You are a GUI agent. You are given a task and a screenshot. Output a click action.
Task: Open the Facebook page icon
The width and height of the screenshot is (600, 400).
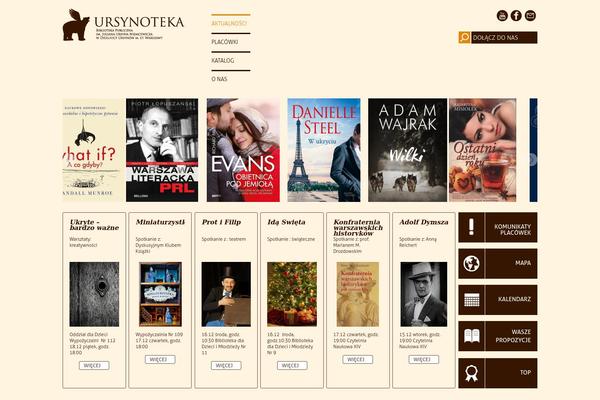pyautogui.click(x=516, y=16)
